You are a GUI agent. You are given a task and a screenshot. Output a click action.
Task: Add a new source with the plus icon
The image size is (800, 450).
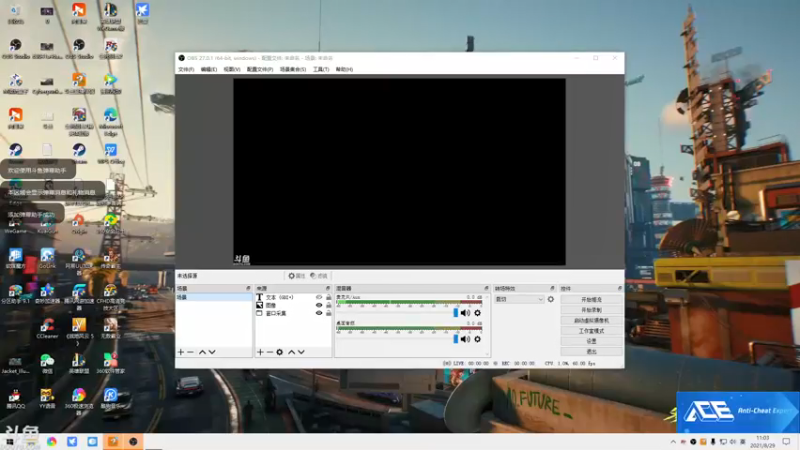coord(260,352)
